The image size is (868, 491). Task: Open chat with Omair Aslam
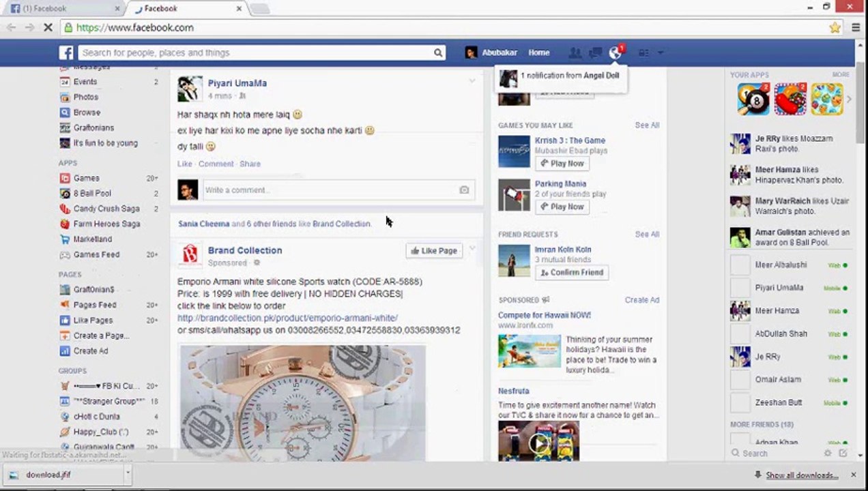[x=790, y=380]
